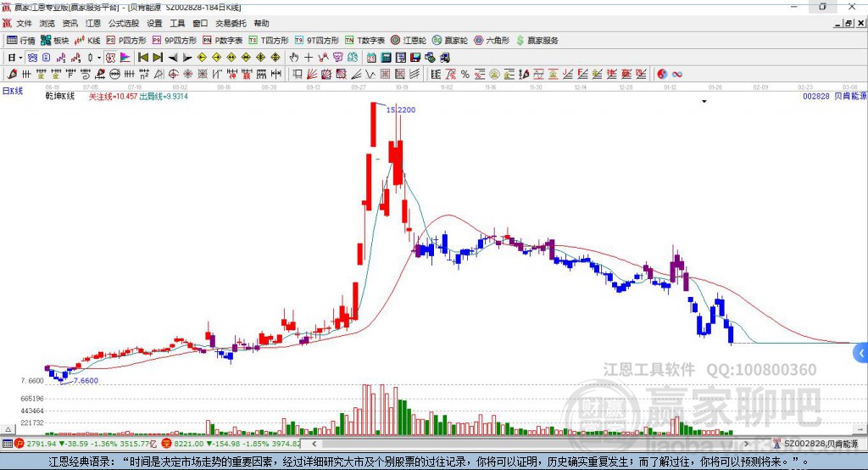Click the rainbow gradient triangle icon

pyautogui.click(x=125, y=58)
